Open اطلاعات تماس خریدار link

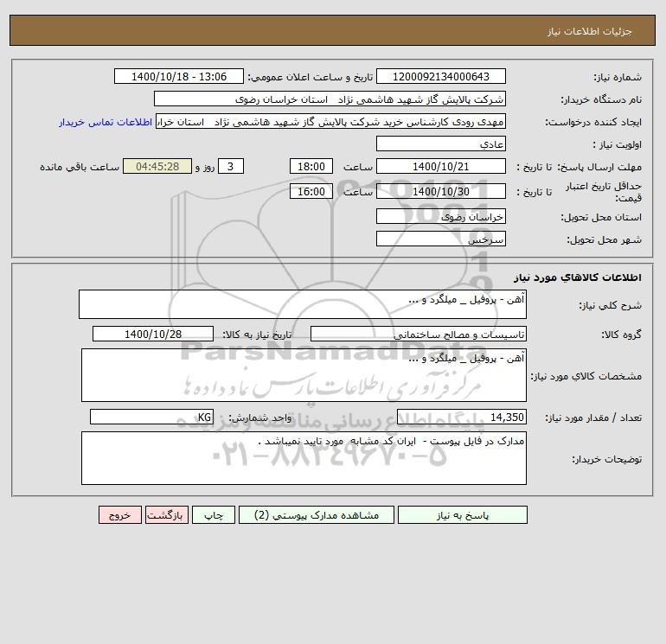pos(106,122)
